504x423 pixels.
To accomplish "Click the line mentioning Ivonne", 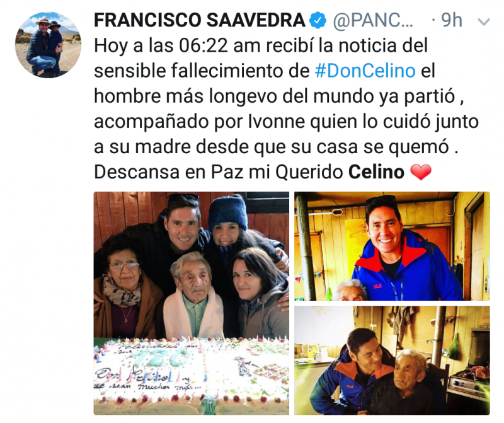I will [x=286, y=122].
